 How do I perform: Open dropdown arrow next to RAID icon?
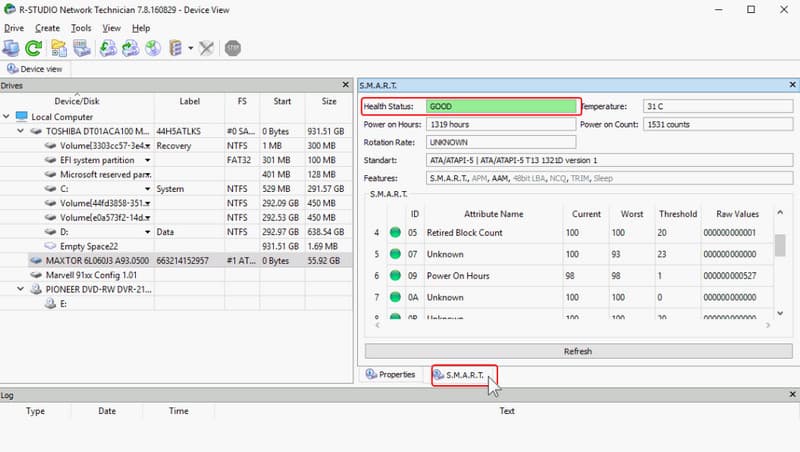point(190,48)
